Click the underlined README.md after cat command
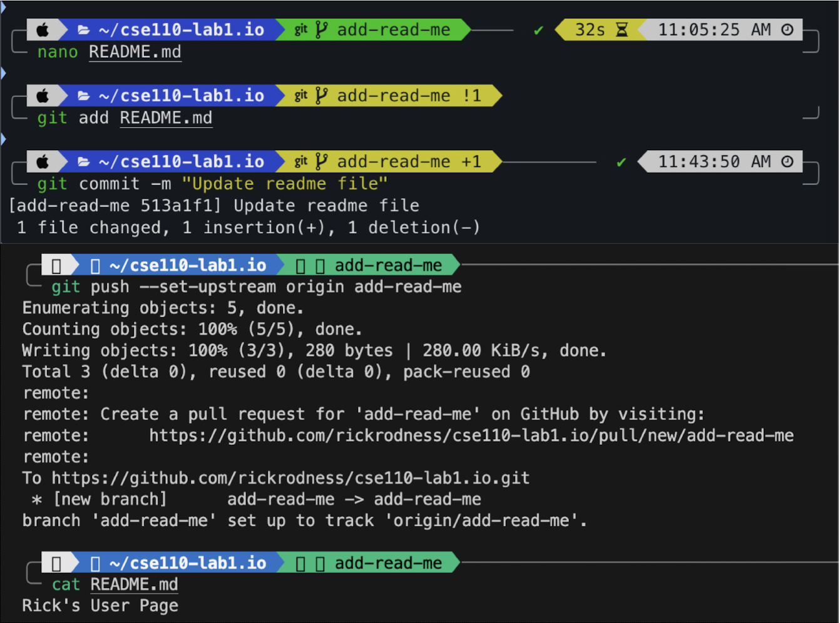The height and width of the screenshot is (623, 840). pos(134,584)
